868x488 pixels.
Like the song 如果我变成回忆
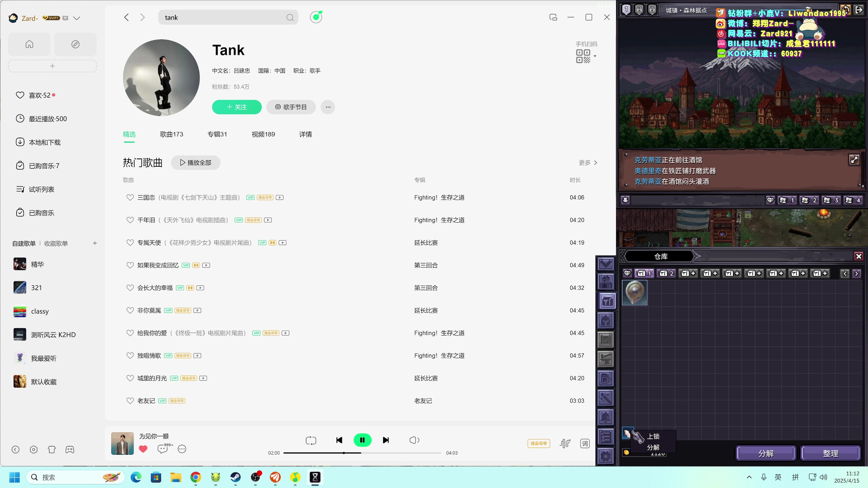tap(130, 265)
